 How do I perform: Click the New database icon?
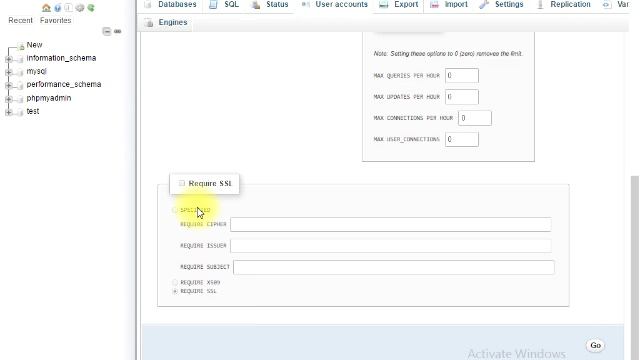coord(21,46)
